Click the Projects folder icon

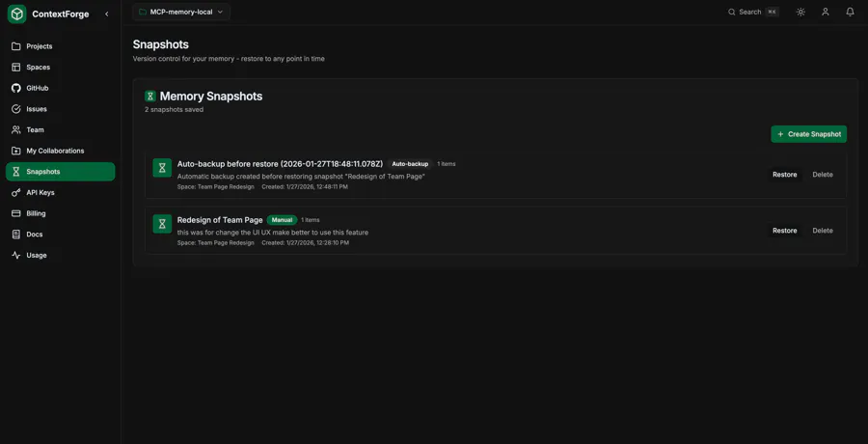point(16,46)
